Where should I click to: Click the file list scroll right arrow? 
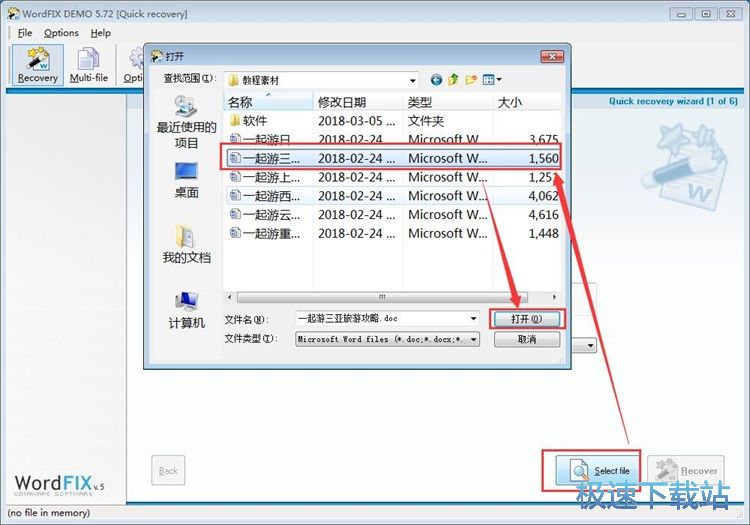(x=554, y=297)
